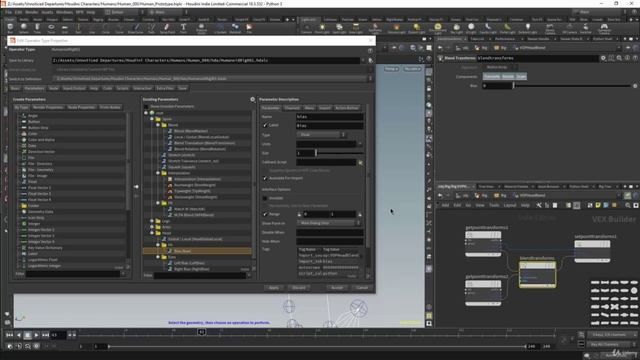Viewport: 640px width, 360px height.
Task: Click the help icon in Edit Operator Type Properties
Action: 370,50
